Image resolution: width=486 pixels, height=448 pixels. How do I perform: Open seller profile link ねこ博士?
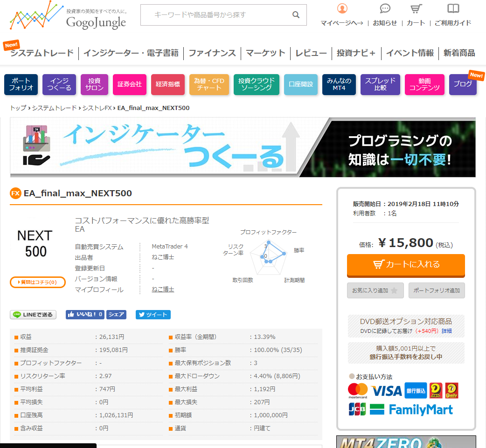[163, 289]
